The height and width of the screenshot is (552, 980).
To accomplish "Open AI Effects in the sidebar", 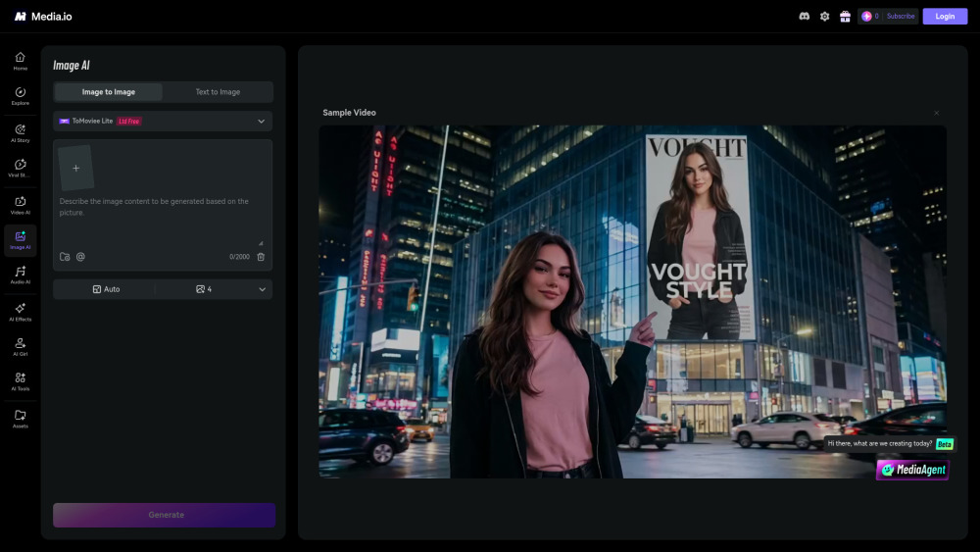I will [20, 312].
